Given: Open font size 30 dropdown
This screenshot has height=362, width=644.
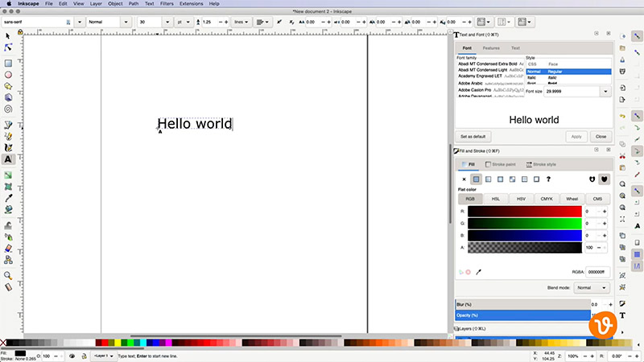Looking at the screenshot, I should [x=167, y=22].
